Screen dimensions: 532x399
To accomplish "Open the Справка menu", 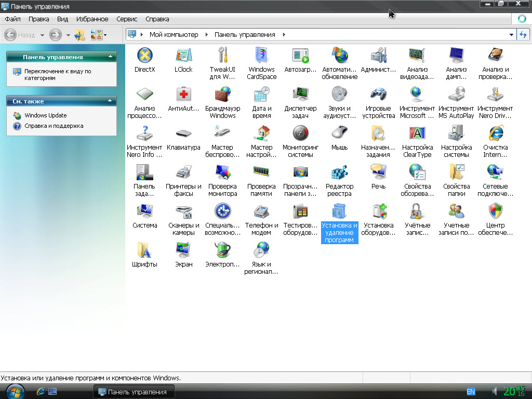I will 157,19.
